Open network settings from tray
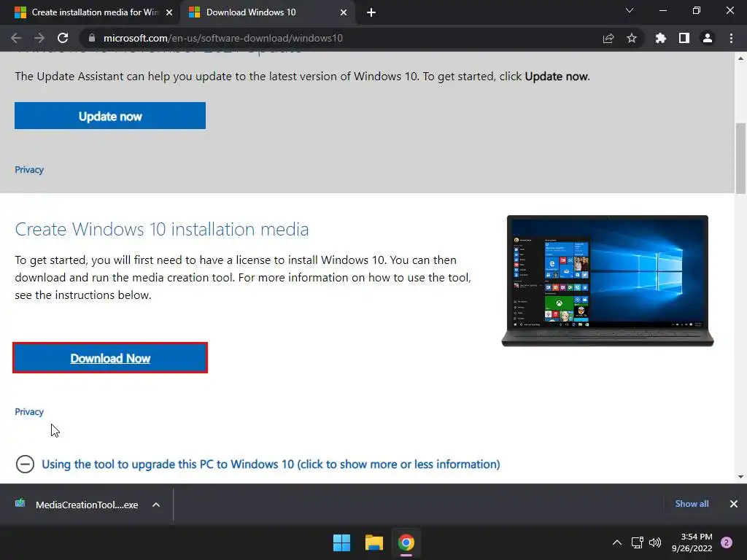Image resolution: width=747 pixels, height=560 pixels. (x=637, y=542)
